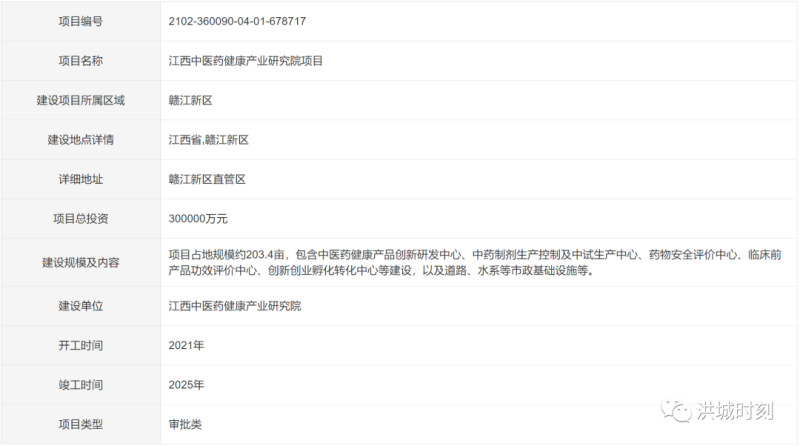Click the 开工时间 label
Image resolution: width=800 pixels, height=446 pixels.
(81, 345)
